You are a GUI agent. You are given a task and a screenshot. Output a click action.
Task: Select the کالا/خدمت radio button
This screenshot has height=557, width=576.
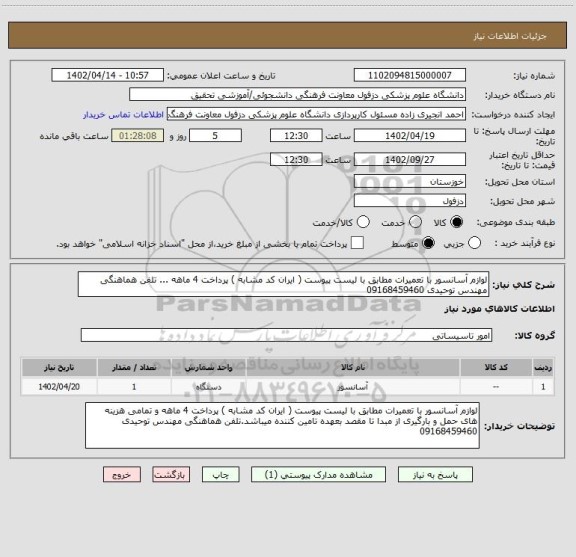point(363,222)
